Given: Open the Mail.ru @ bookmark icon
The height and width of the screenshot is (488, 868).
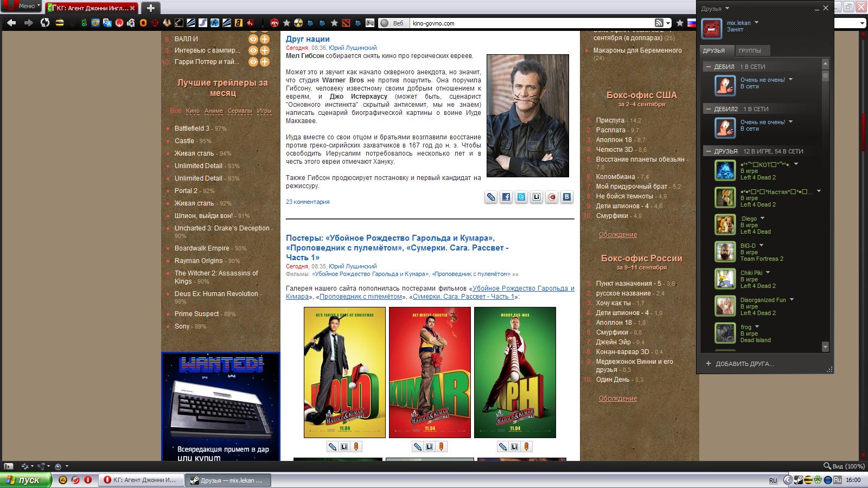Looking at the screenshot, I should (x=95, y=23).
